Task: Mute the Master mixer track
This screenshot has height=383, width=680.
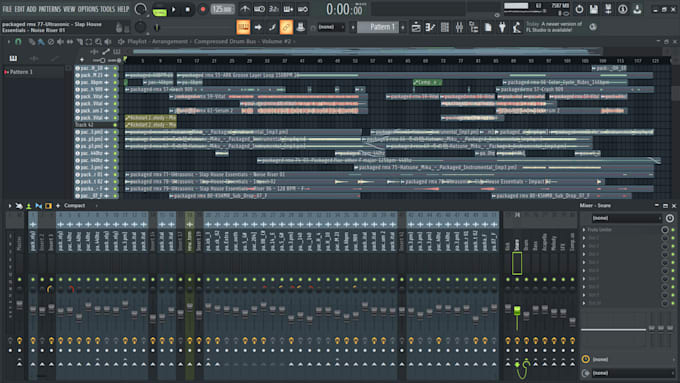Action: pos(20,279)
